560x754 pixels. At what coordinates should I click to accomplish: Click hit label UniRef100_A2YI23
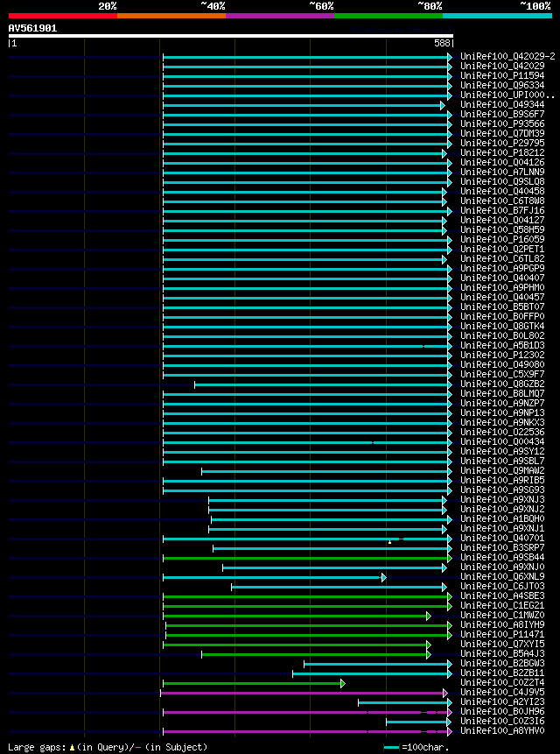[502, 701]
